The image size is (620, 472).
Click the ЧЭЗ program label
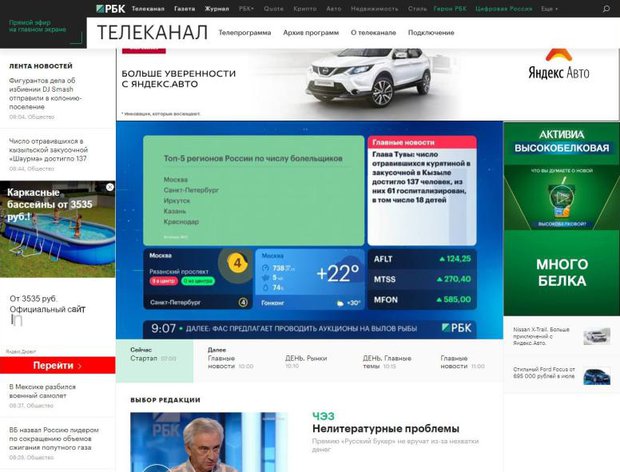(x=323, y=416)
